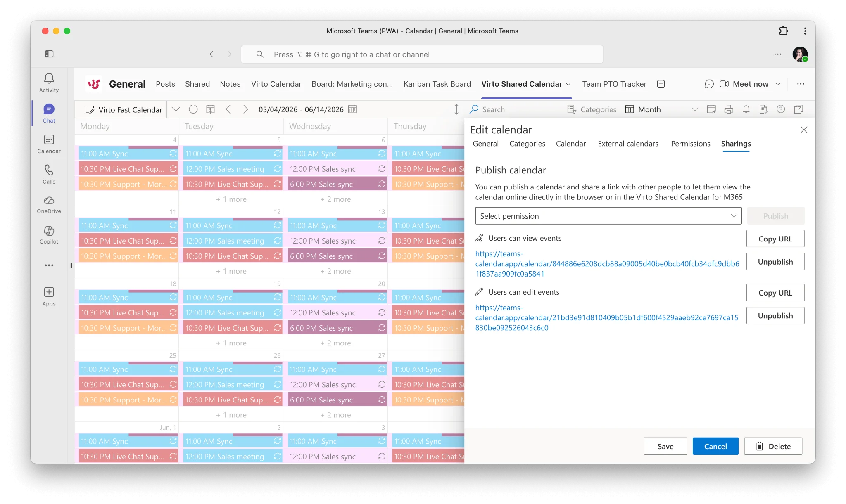Open the edit-events calendar URL link
The width and height of the screenshot is (846, 504).
click(606, 317)
